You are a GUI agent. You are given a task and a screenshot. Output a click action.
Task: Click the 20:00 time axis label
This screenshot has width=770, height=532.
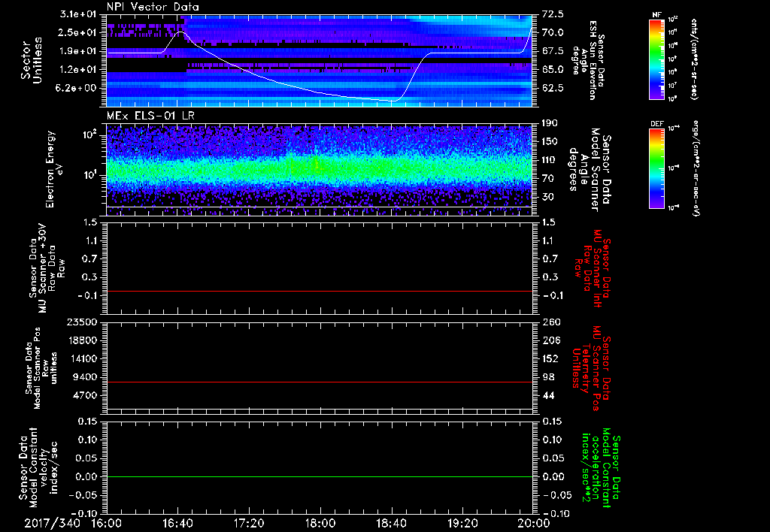(534, 523)
